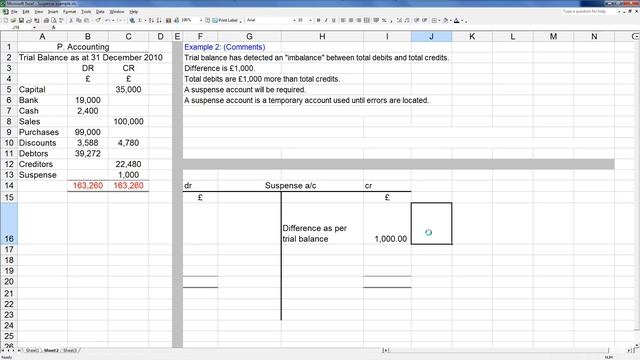Screen dimensions: 640x360
Task: Click the insert function fx button
Action: pyautogui.click(x=54, y=27)
